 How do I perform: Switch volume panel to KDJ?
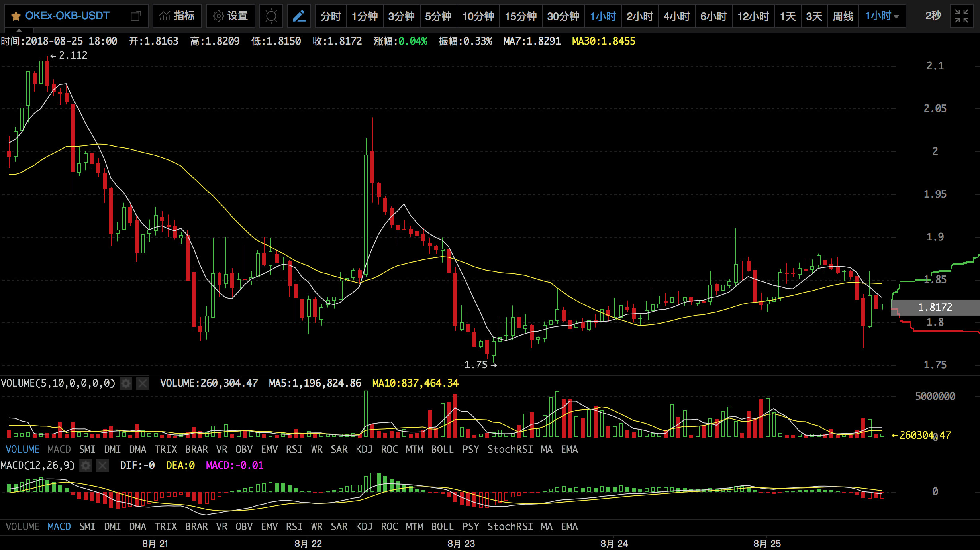364,449
